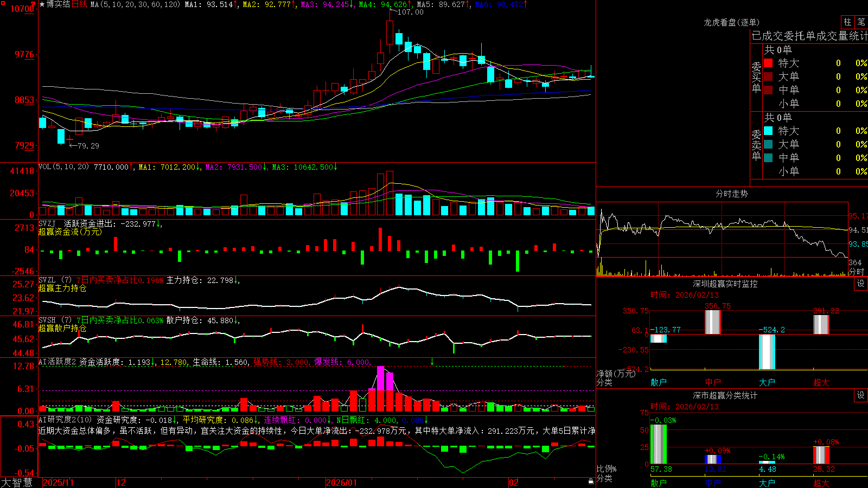The image size is (868, 488).
Task: Click the dark red 中单 buy order swatch
Action: tap(768, 90)
